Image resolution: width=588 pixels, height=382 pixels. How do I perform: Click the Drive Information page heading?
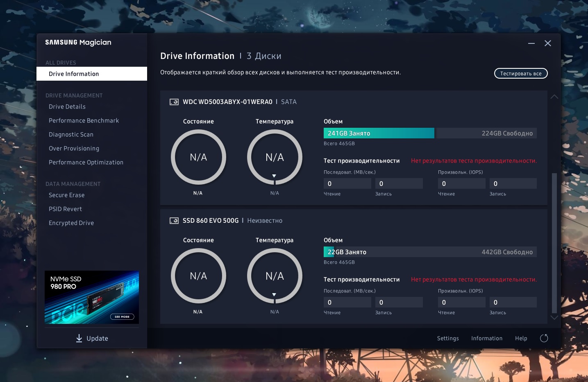[x=197, y=56]
